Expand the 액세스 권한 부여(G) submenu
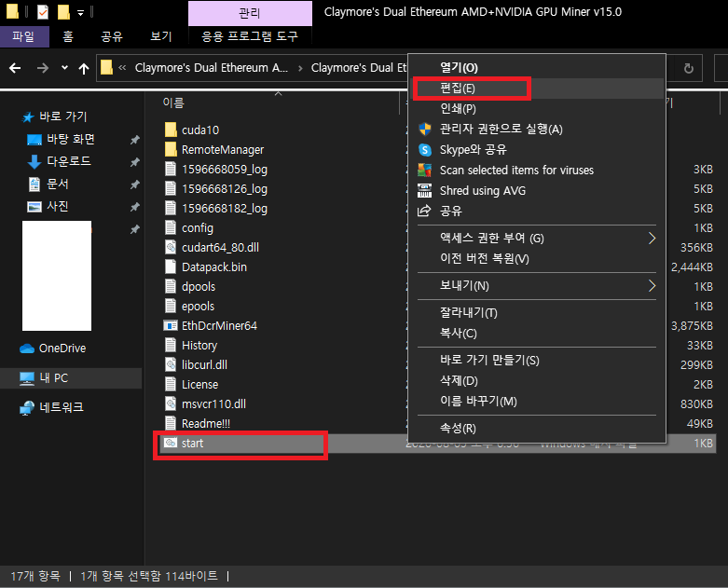Viewport: 728px width, 588px height. [537, 238]
